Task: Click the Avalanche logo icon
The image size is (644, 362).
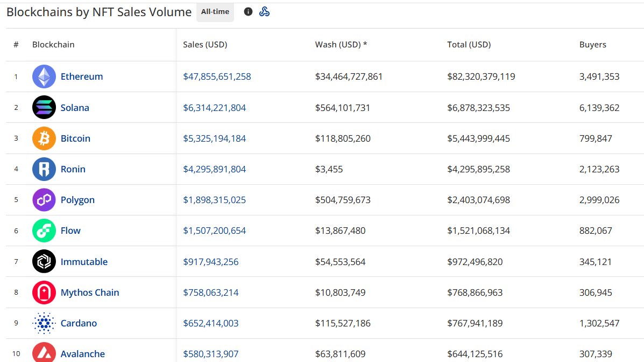Action: click(x=44, y=353)
